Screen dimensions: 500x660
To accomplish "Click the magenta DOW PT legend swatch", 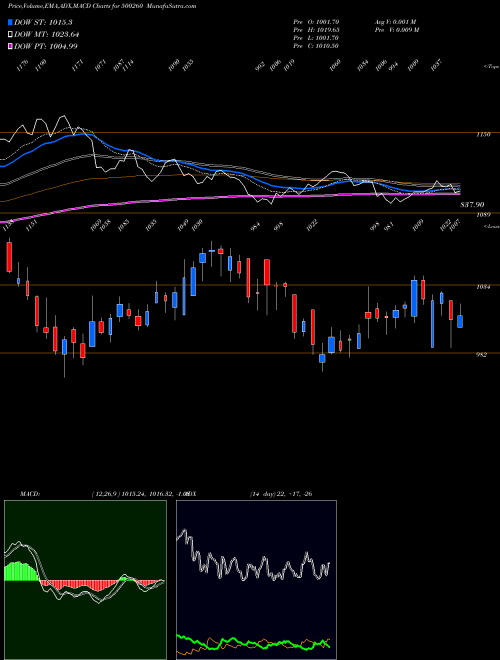I will (10, 46).
